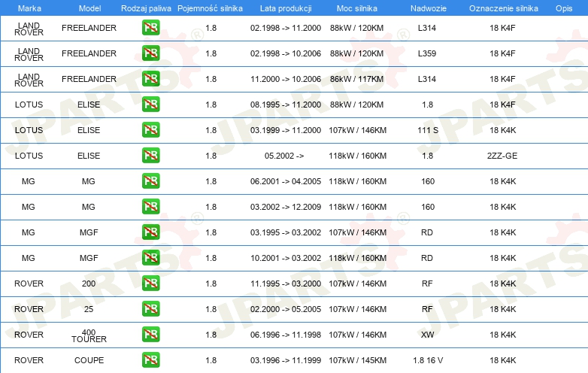Click the fuel icon in the Rover 200 row
This screenshot has width=588, height=373.
[x=150, y=284]
